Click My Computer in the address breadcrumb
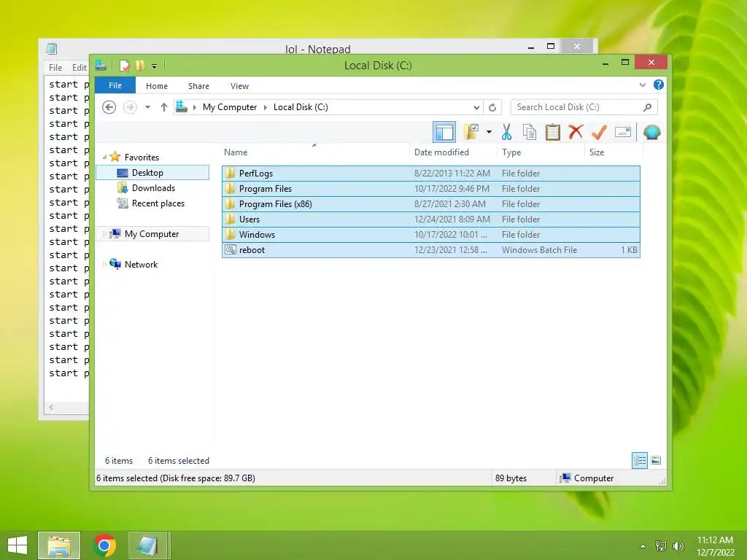 click(230, 107)
